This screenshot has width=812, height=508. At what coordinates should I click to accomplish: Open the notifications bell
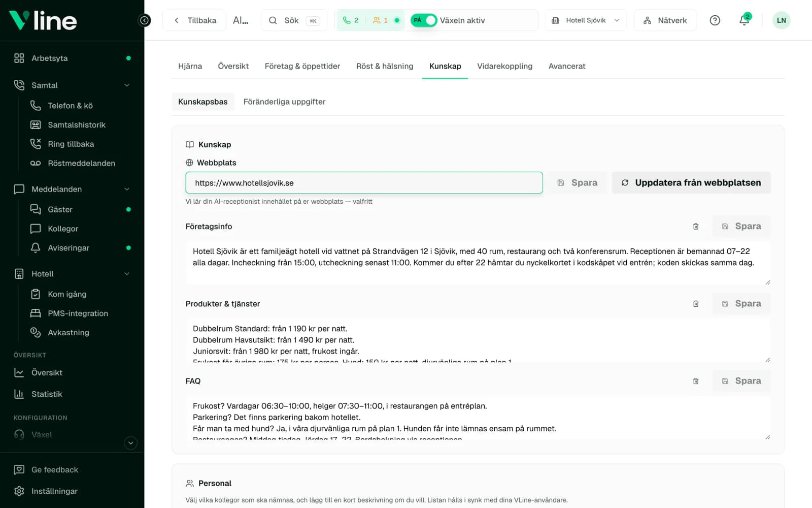coord(744,20)
